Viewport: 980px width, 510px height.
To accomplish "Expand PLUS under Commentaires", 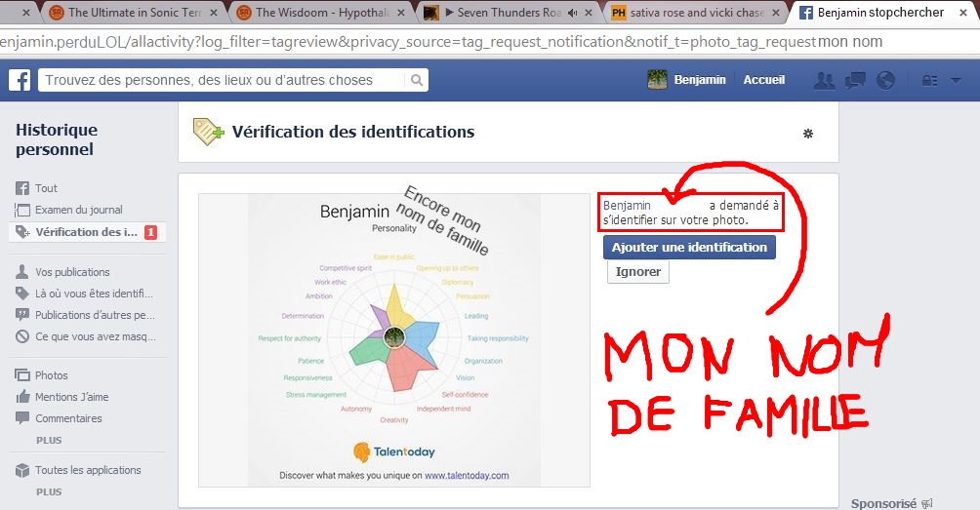I will tap(49, 440).
